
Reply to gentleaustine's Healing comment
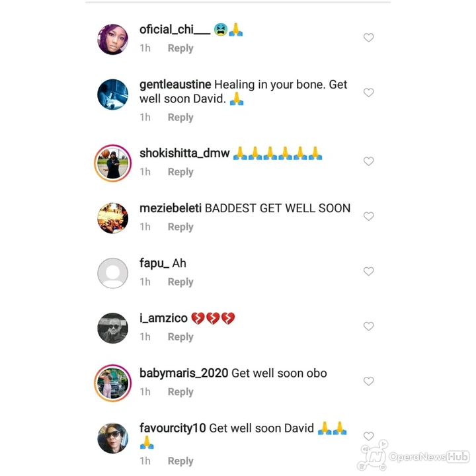[x=180, y=118]
